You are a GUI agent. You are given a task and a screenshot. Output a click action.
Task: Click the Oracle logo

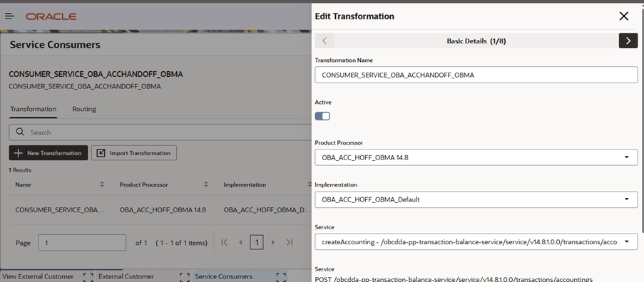click(51, 16)
